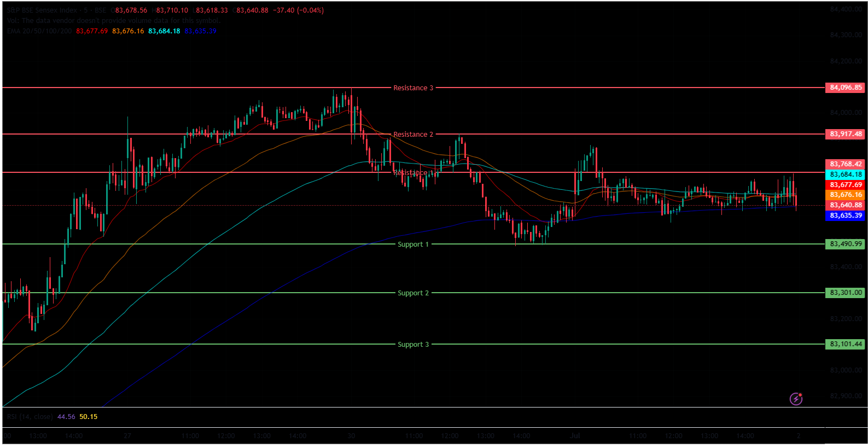Viewport: 868px width, 448px height.
Task: Click the change value −37.40 (−0.04%)
Action: click(298, 10)
